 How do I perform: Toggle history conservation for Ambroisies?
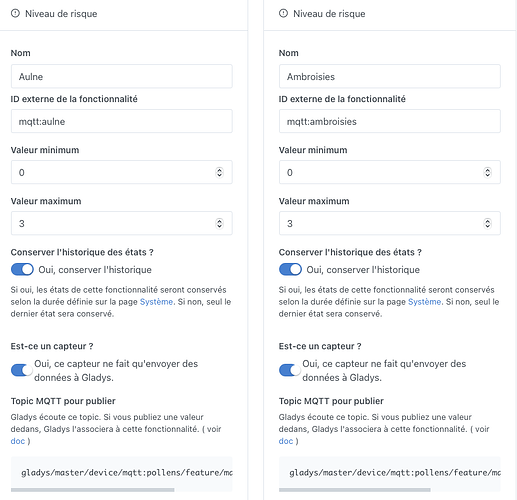coord(290,269)
